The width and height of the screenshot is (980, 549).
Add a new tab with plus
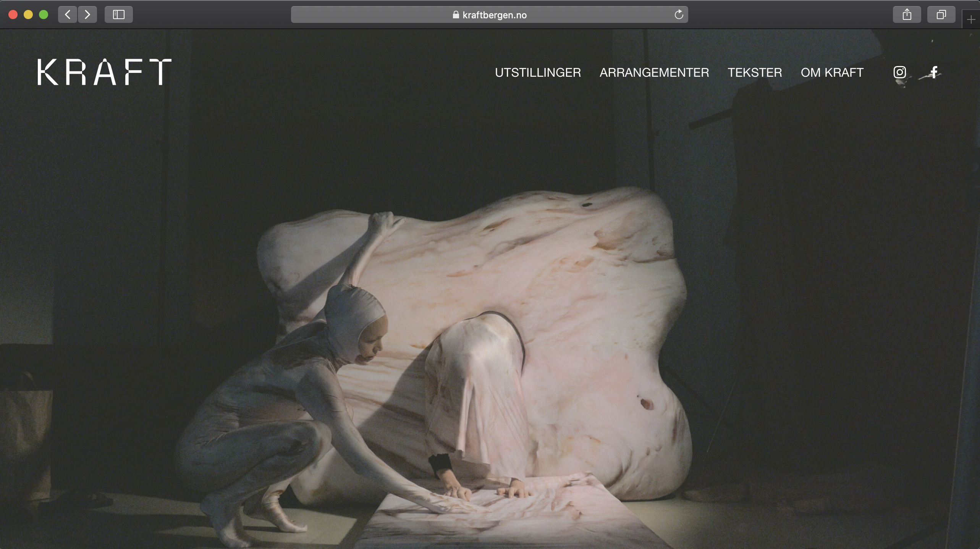pyautogui.click(x=971, y=19)
